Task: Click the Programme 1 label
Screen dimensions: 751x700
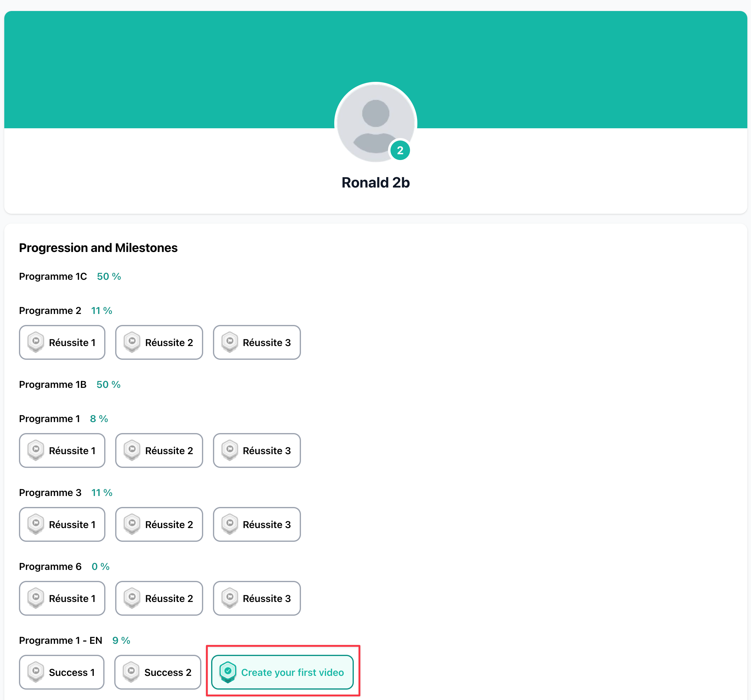Action: [49, 419]
